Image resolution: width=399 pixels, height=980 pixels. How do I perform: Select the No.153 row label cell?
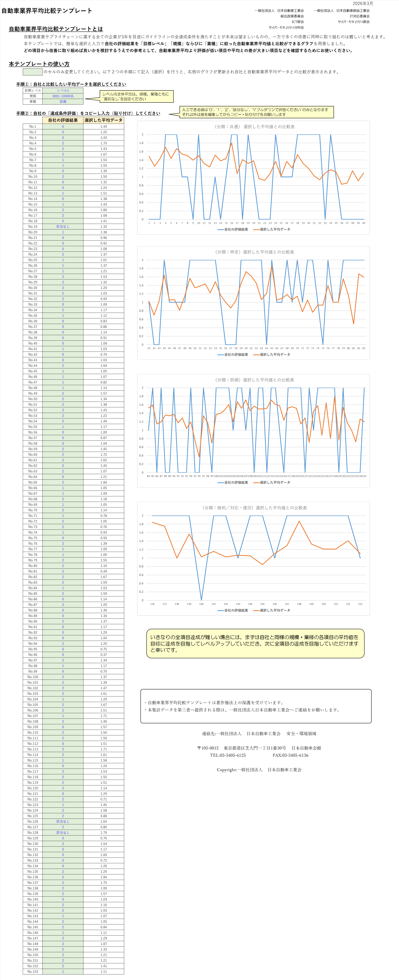(x=33, y=972)
